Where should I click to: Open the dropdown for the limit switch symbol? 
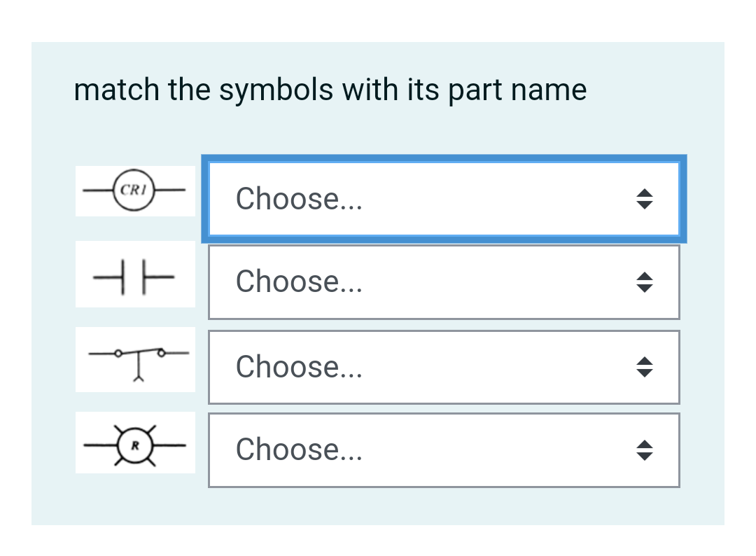pos(444,367)
